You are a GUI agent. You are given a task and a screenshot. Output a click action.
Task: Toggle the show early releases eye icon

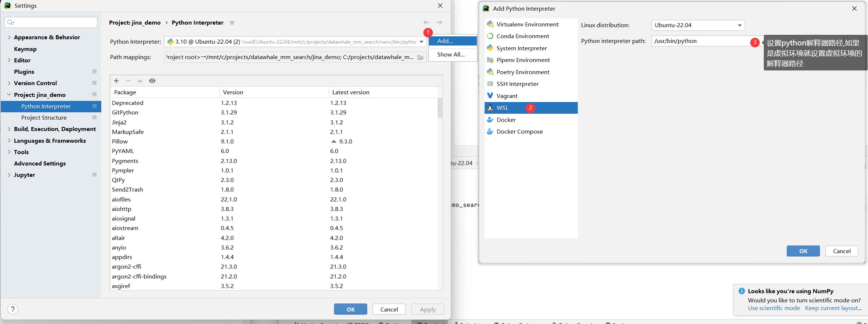pos(152,81)
